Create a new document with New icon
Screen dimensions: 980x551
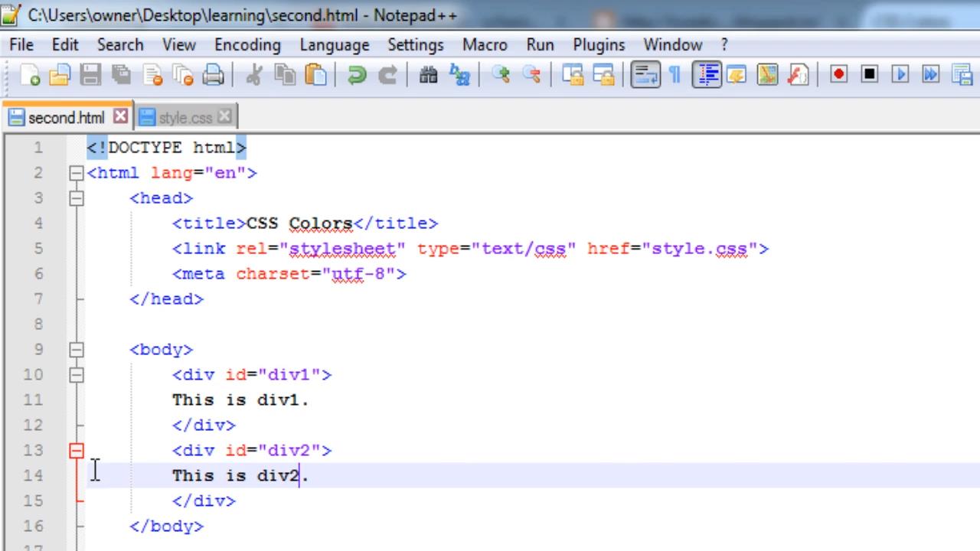(31, 74)
